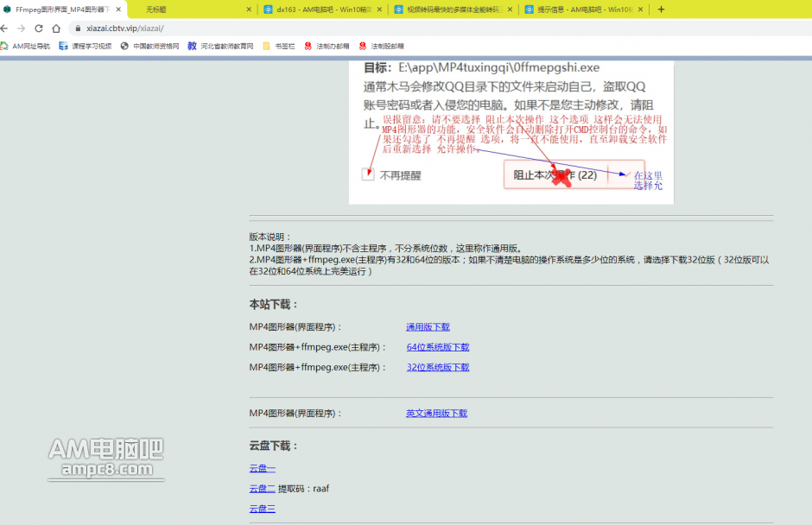Viewport: 812px width, 525px height.
Task: Switch to the 视频转码最快的多媒体全能转码 tab
Action: (x=454, y=9)
